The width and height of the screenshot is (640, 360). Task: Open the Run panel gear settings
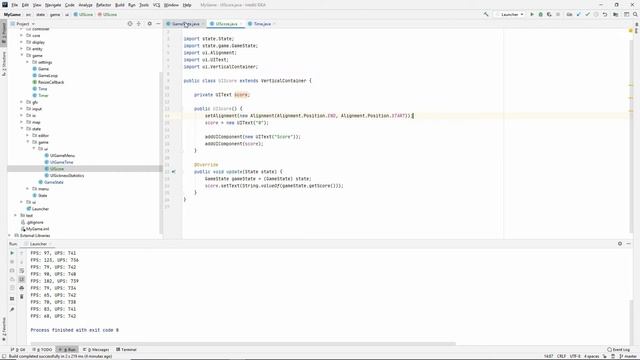coord(620,244)
